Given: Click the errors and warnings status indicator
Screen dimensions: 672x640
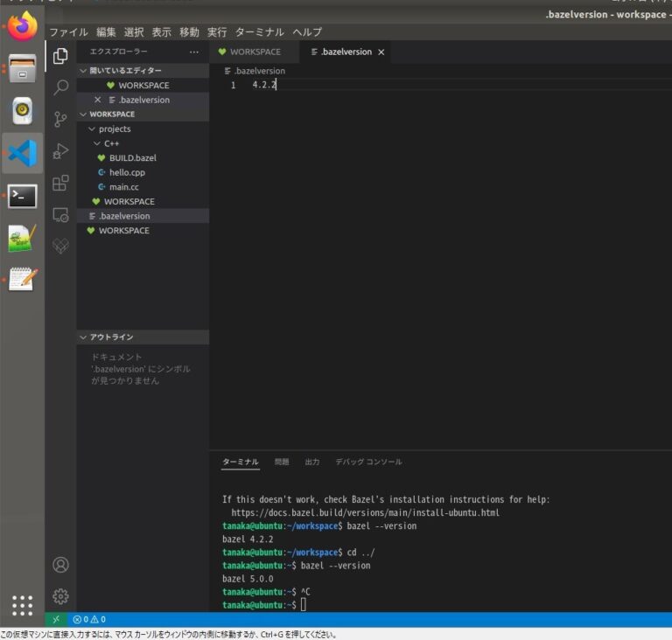Looking at the screenshot, I should (89, 619).
